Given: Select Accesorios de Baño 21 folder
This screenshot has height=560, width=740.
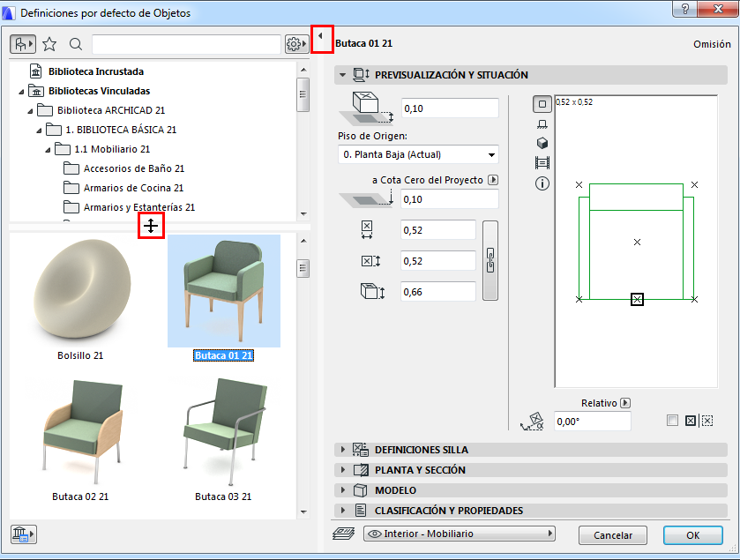Looking at the screenshot, I should click(x=134, y=168).
